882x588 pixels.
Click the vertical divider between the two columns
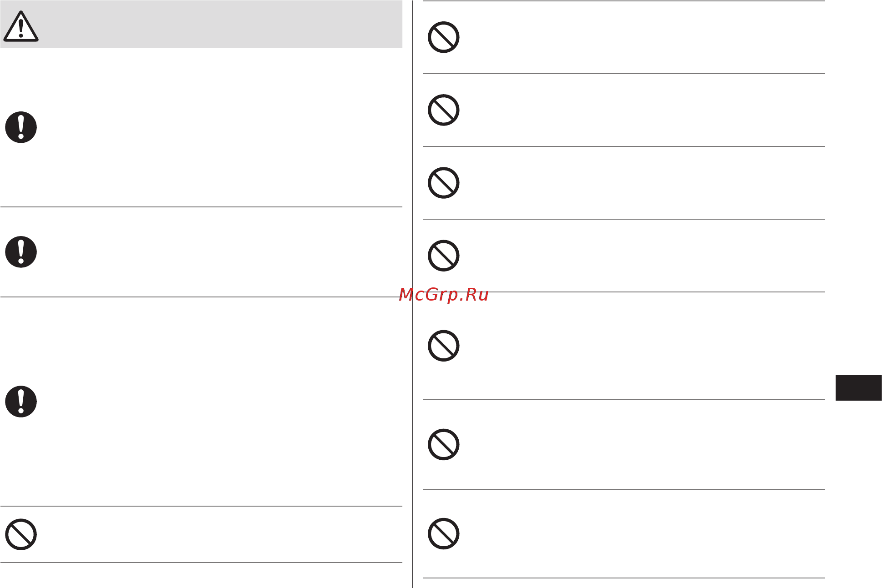pyautogui.click(x=412, y=294)
